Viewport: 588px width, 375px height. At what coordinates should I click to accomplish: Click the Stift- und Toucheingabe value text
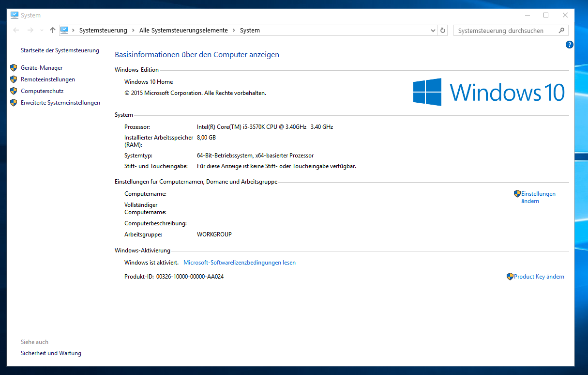276,166
